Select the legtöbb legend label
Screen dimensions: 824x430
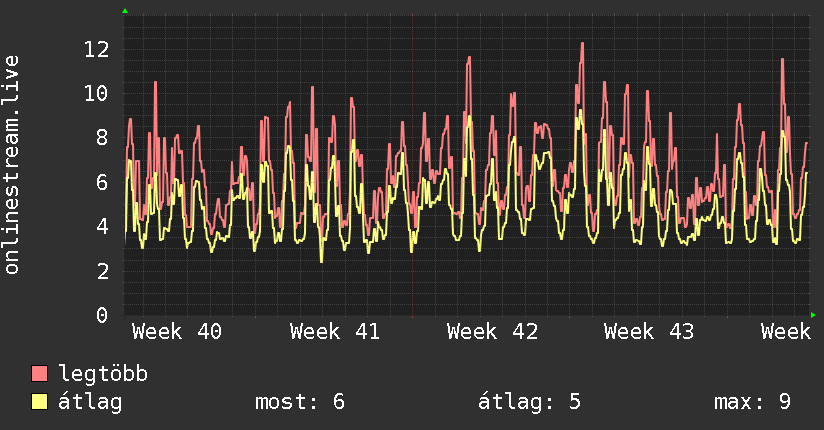(103, 374)
